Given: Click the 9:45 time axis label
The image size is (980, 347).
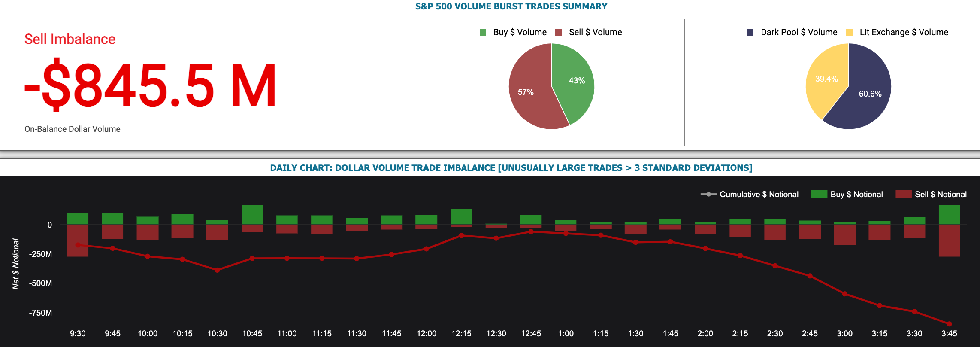Looking at the screenshot, I should pyautogui.click(x=112, y=334).
